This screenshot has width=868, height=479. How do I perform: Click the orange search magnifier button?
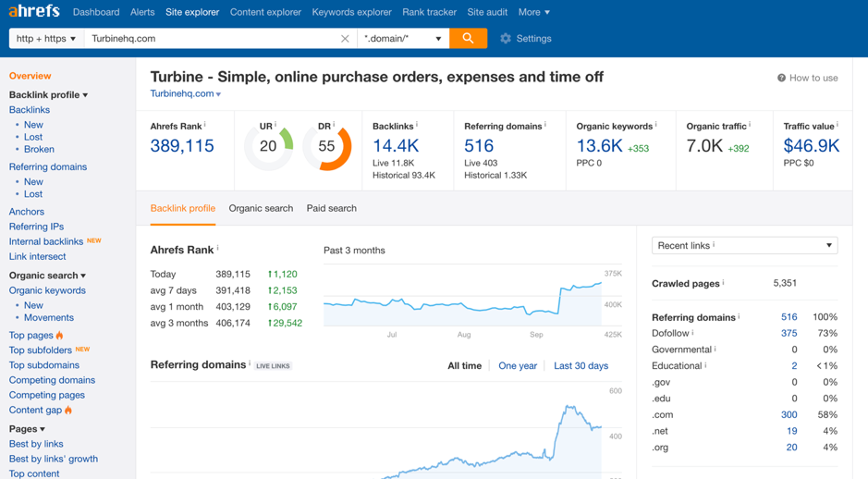[x=469, y=38]
